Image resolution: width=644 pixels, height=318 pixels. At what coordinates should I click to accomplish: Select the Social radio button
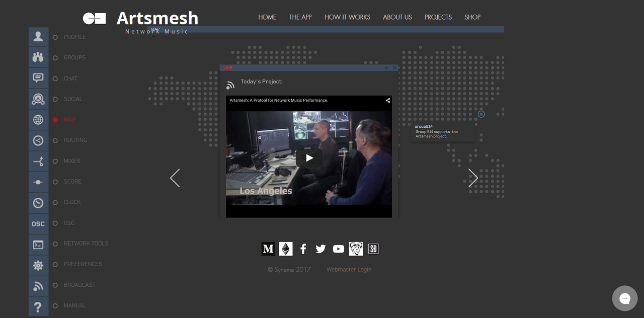[55, 99]
